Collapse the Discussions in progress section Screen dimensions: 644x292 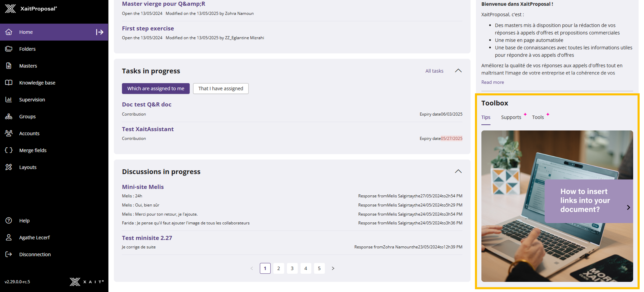click(458, 171)
